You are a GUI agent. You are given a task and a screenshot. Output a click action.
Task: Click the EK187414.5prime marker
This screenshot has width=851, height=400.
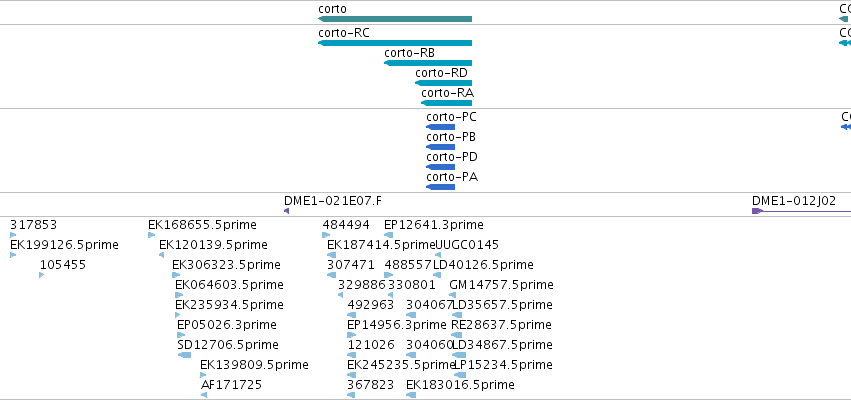pos(332,255)
